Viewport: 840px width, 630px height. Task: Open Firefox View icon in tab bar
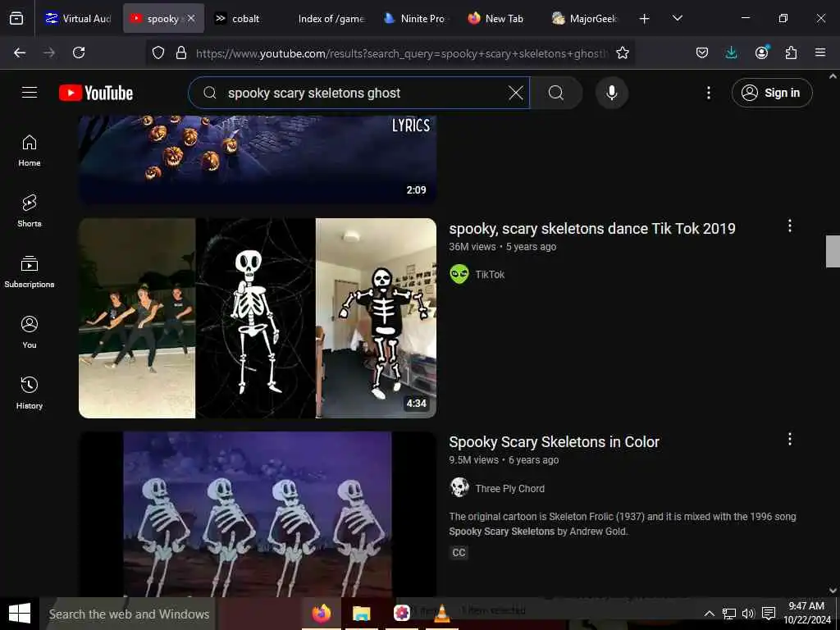(x=16, y=18)
